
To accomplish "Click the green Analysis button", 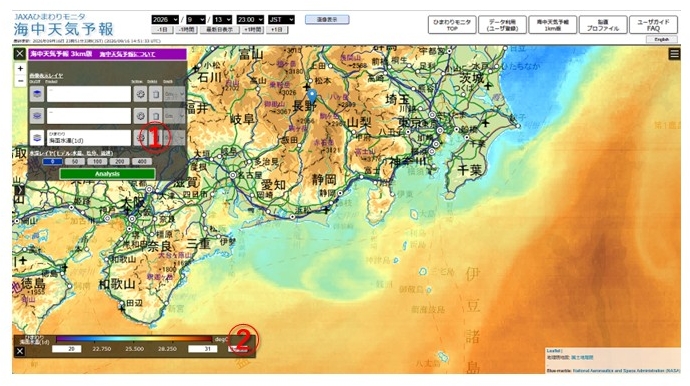I will 107,174.
